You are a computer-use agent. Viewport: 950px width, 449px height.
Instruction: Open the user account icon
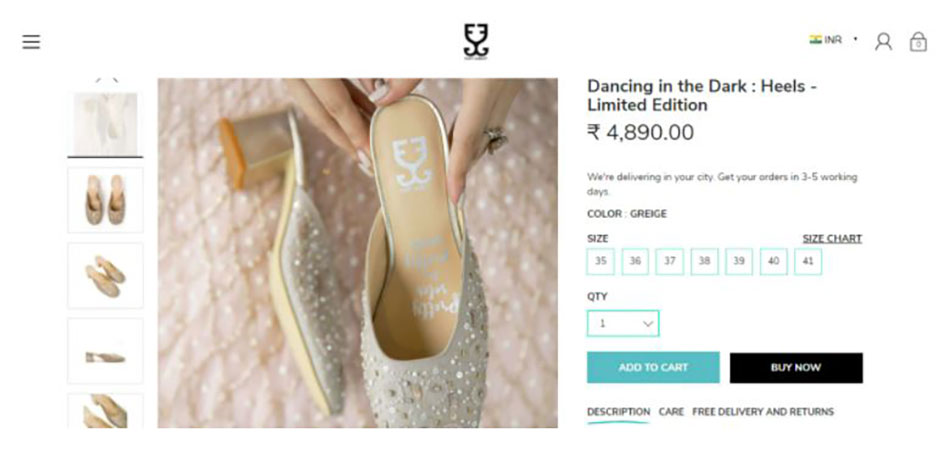(x=883, y=41)
